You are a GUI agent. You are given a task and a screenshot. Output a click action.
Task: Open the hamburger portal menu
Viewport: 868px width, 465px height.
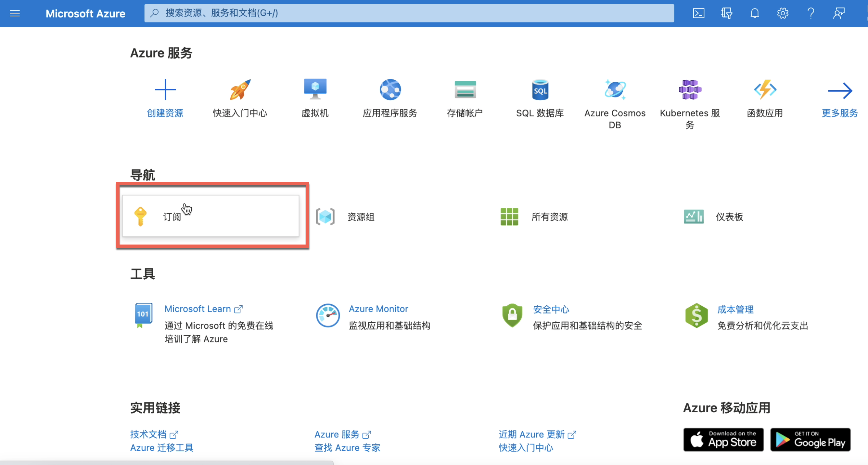coord(15,13)
